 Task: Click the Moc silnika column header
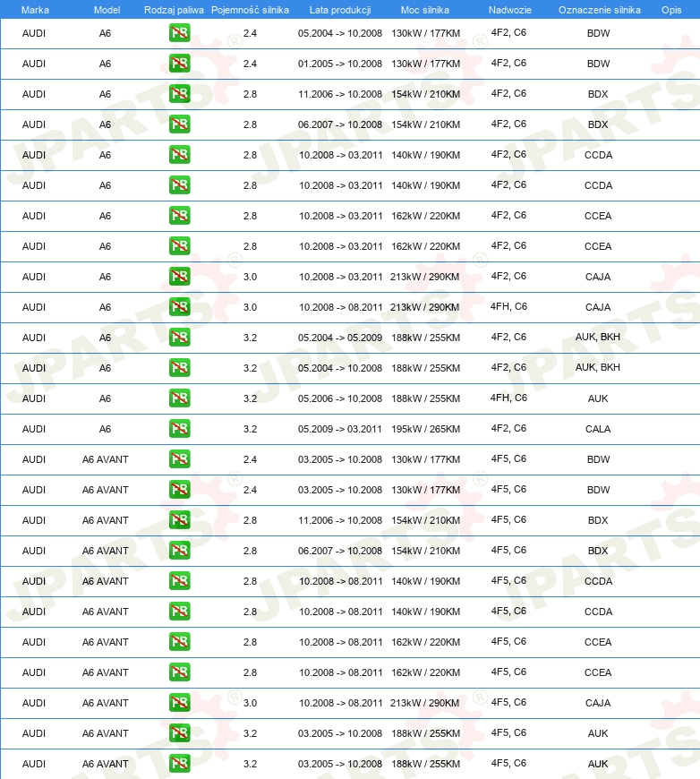pos(425,10)
